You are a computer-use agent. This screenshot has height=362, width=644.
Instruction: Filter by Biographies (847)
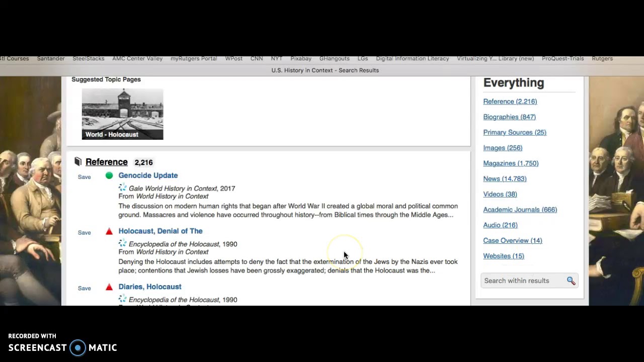[509, 117]
